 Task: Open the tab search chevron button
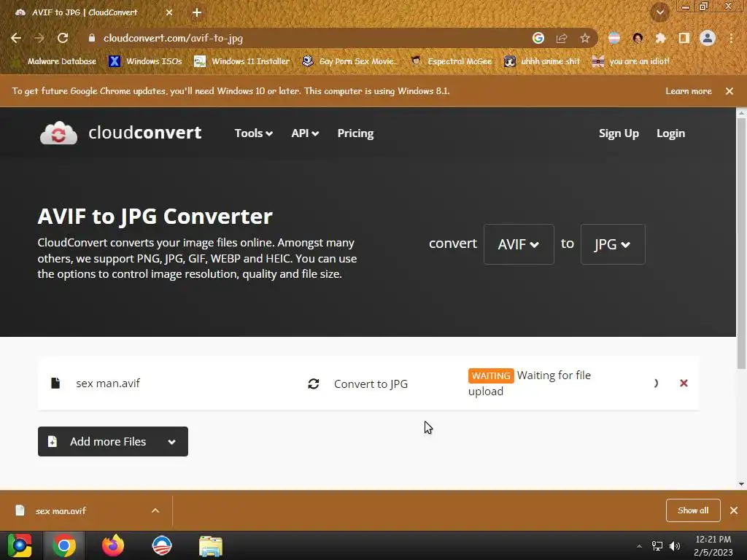[660, 12]
